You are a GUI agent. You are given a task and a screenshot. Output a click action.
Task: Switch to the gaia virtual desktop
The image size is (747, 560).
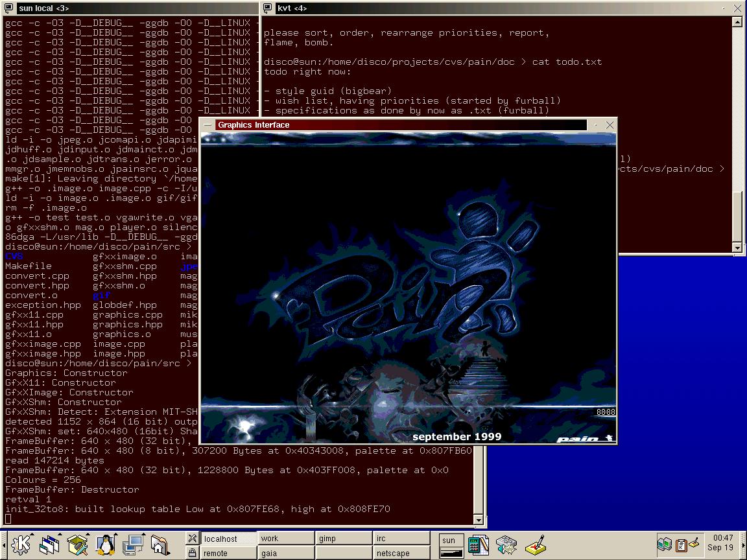coord(285,553)
